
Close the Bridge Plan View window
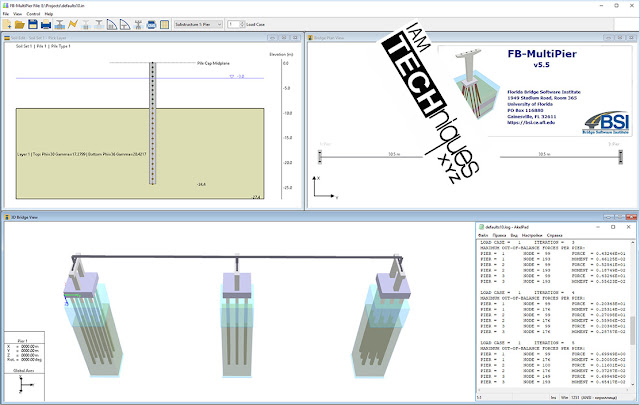click(631, 38)
